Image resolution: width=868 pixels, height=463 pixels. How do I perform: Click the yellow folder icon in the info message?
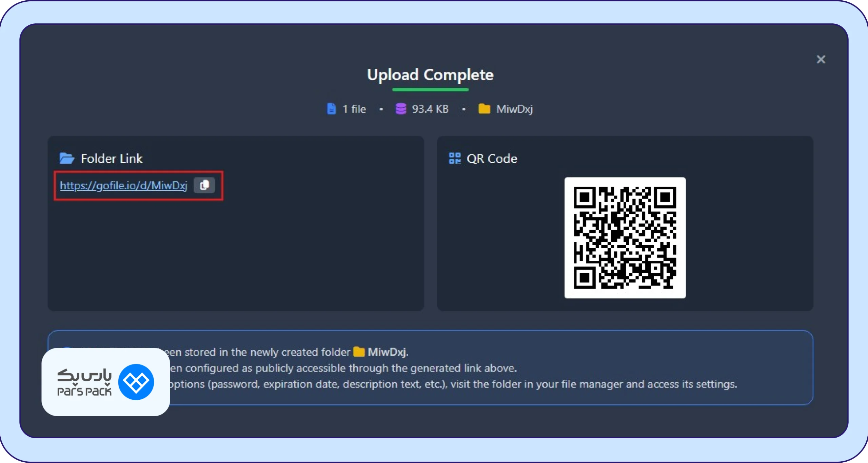(359, 352)
